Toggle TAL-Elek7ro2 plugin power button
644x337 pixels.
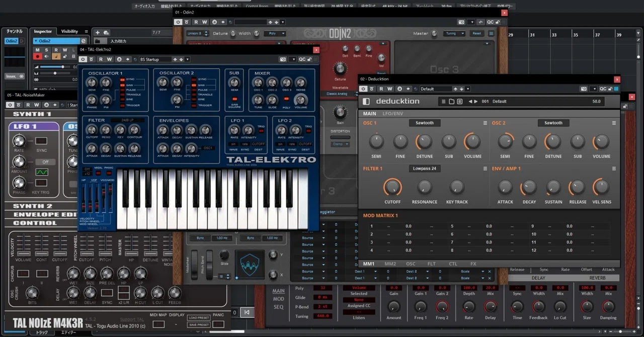click(84, 59)
